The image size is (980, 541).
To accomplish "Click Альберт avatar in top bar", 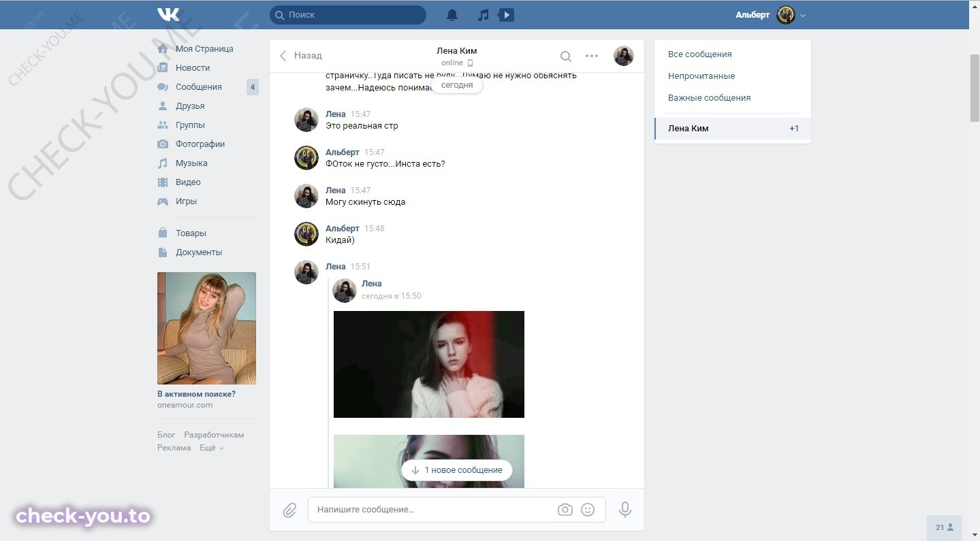I will pyautogui.click(x=786, y=15).
